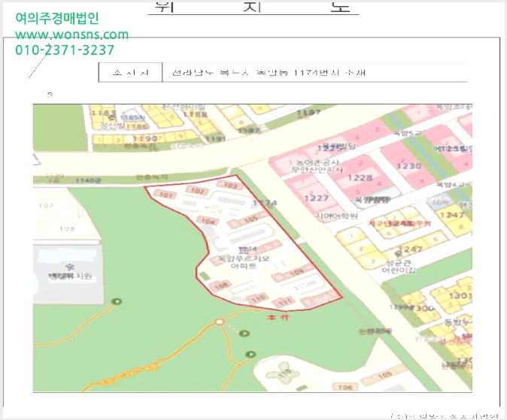The height and width of the screenshot is (420, 507).
Task: Click building 101 inside the red boundary
Action: 166,195
